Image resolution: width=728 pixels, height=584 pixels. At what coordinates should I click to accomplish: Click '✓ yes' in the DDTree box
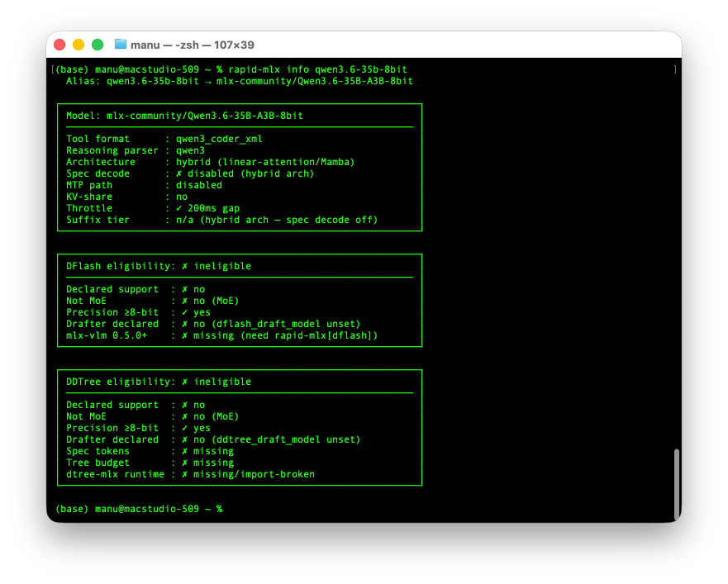pos(196,428)
